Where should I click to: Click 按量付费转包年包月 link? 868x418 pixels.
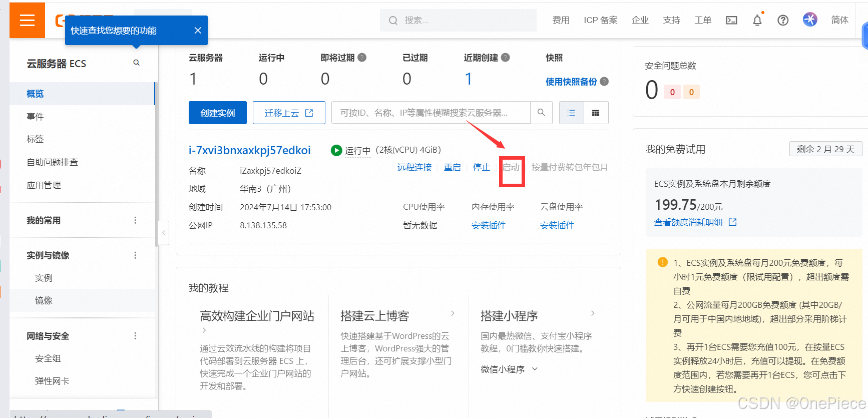point(570,167)
